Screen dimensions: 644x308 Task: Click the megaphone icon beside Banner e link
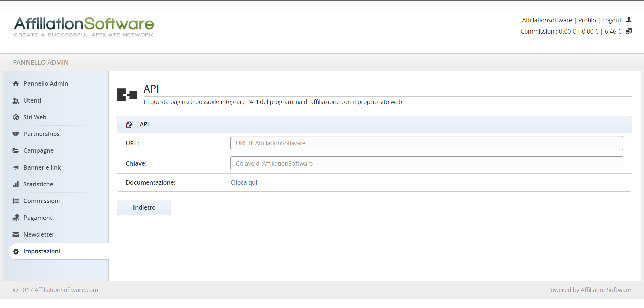click(x=16, y=168)
